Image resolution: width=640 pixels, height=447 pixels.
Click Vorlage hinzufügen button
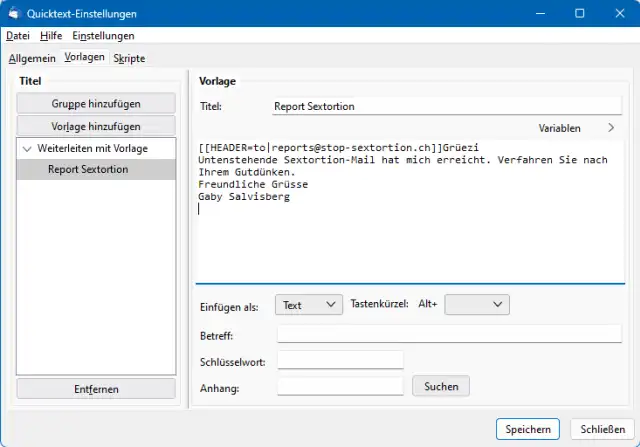(96, 127)
